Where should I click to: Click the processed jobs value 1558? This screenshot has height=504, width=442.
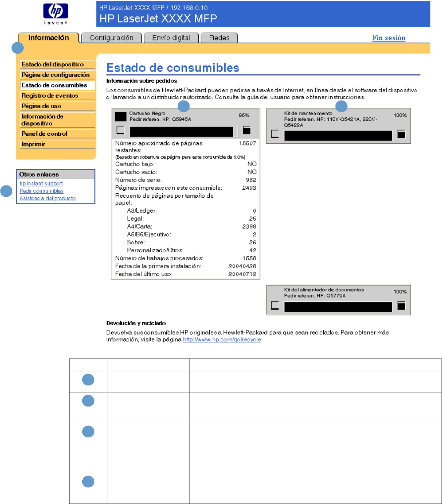coord(249,258)
